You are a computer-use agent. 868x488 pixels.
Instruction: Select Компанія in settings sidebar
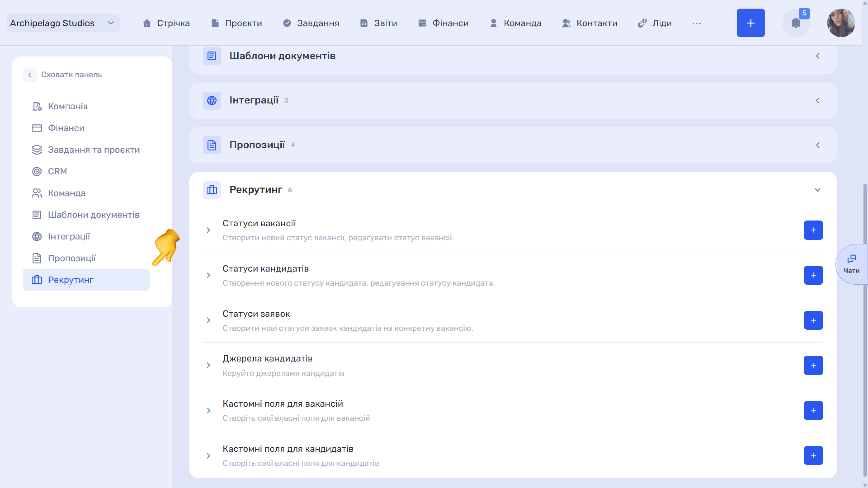point(86,106)
